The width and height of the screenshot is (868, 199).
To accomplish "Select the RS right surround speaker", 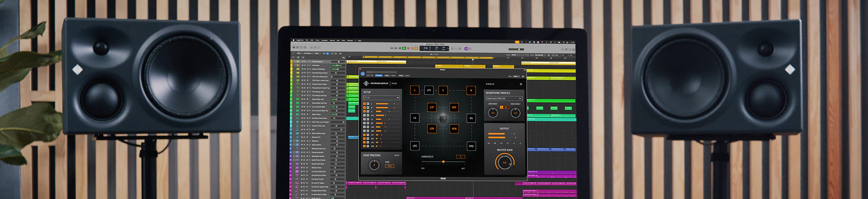I will coord(471,118).
